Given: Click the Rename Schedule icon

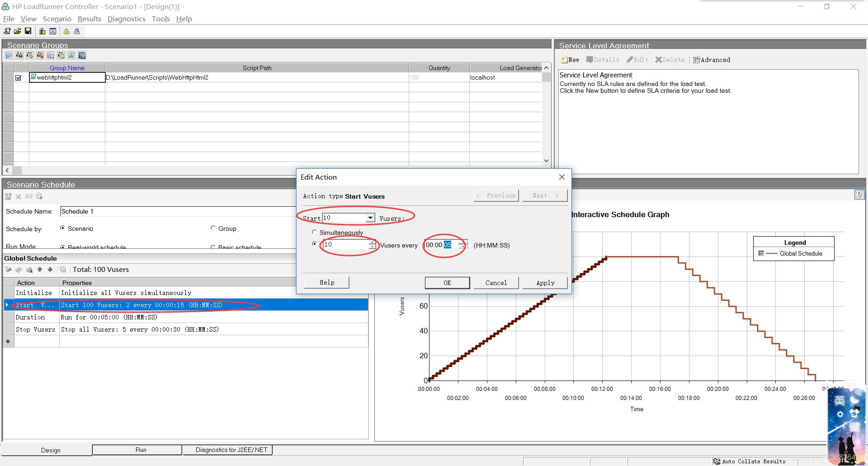Looking at the screenshot, I should coord(29,196).
